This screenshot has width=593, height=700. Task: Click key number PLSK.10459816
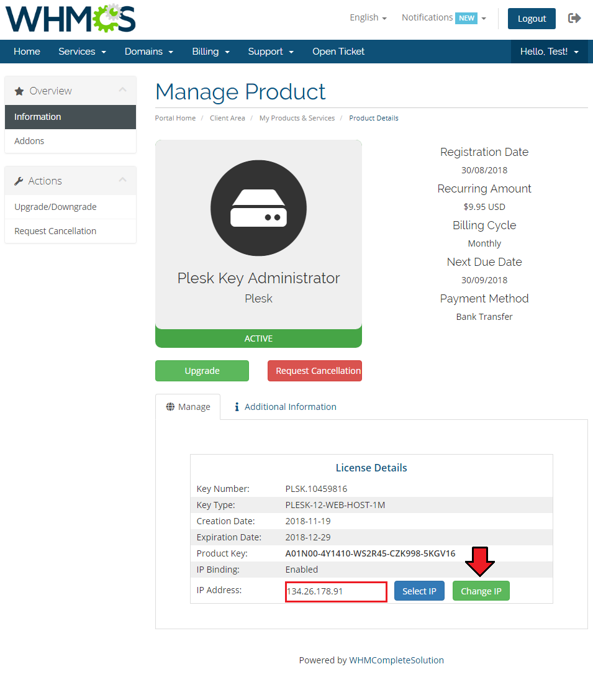(x=316, y=489)
